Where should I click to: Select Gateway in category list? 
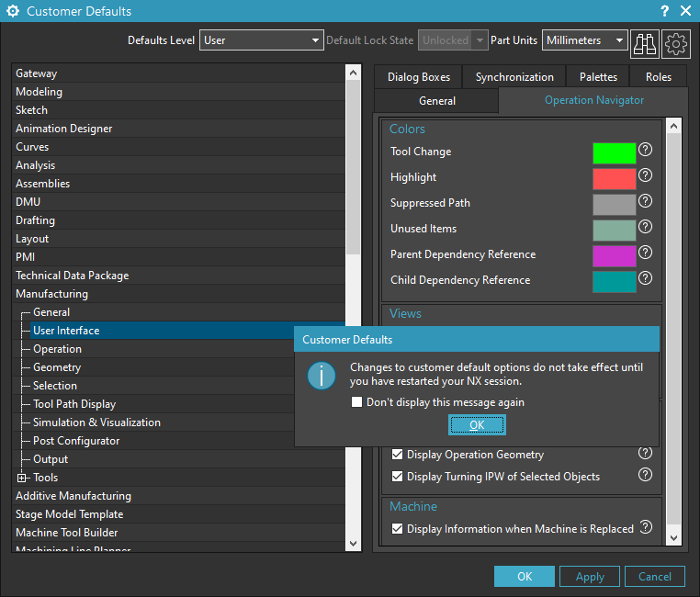178,73
